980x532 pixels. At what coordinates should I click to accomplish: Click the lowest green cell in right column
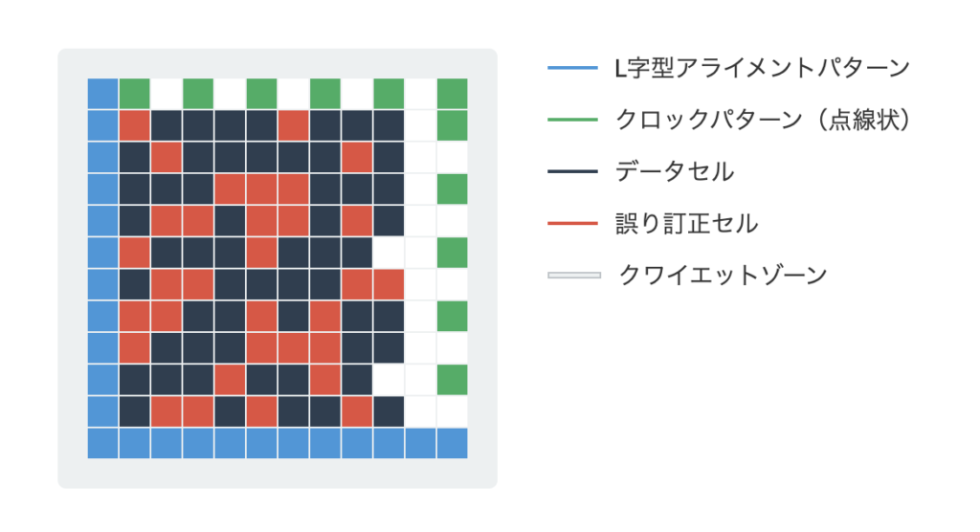[x=452, y=380]
